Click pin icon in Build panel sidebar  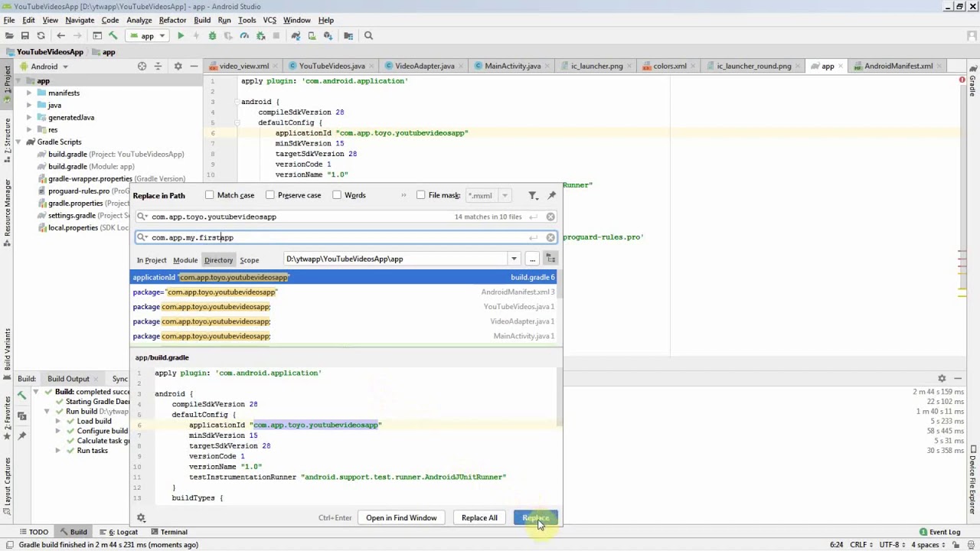(22, 435)
